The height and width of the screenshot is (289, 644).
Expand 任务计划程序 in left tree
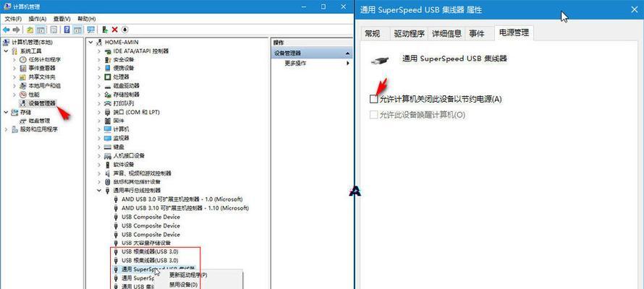click(14, 59)
